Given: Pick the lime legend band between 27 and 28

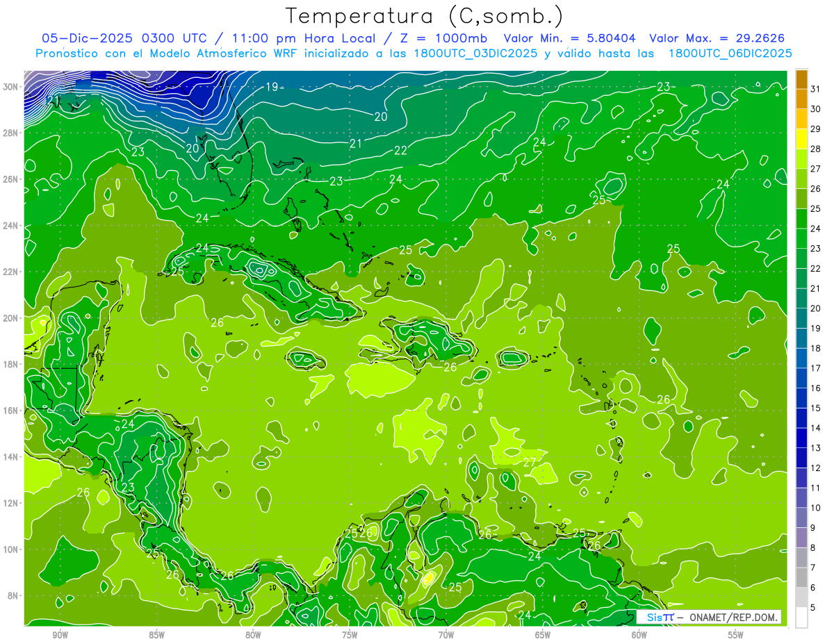Looking at the screenshot, I should point(801,159).
